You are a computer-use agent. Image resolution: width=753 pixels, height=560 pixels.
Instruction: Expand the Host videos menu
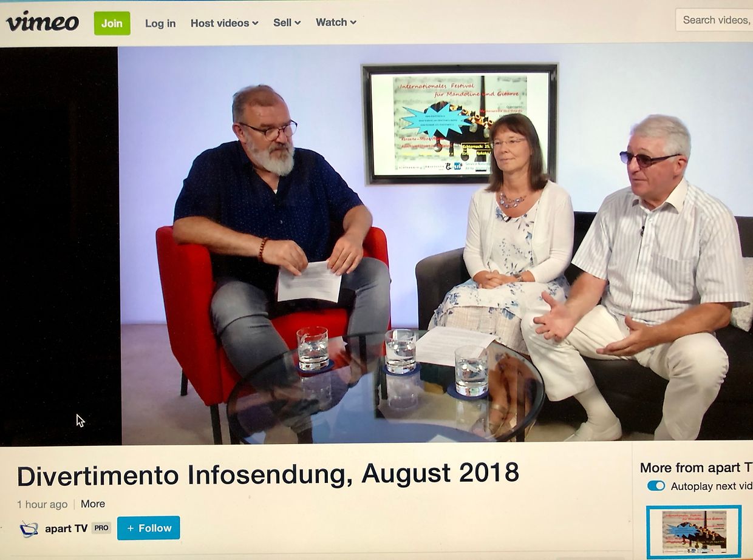(224, 23)
